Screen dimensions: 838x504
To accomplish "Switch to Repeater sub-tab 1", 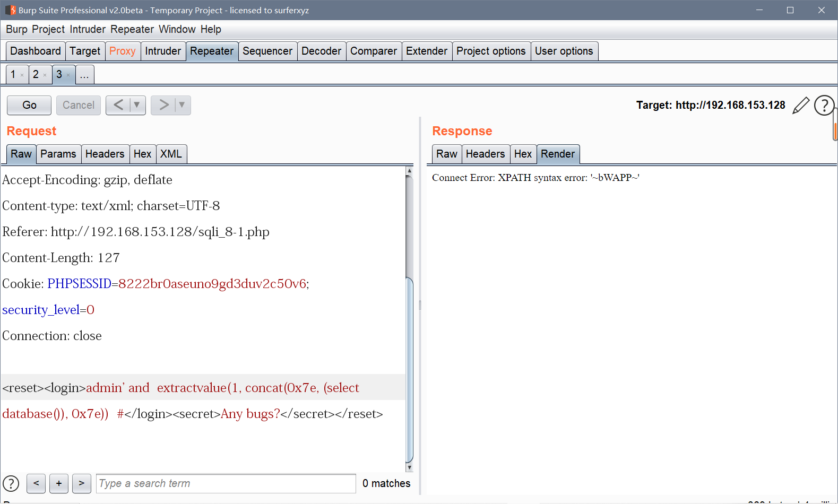I will click(x=13, y=74).
